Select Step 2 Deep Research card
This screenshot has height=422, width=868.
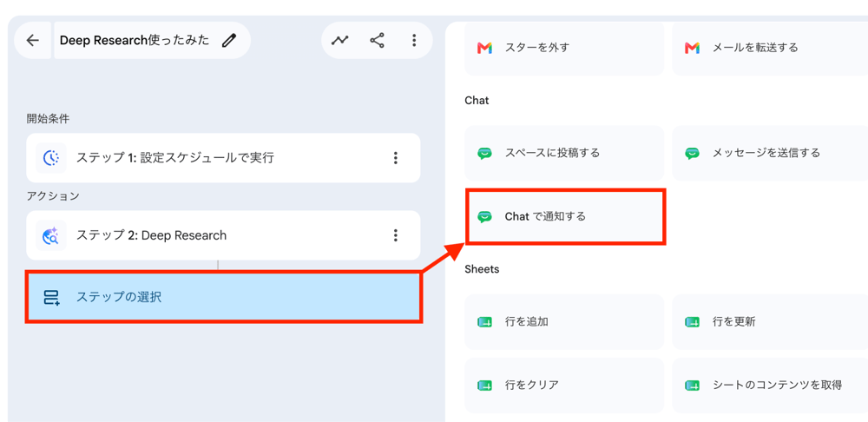pos(223,235)
